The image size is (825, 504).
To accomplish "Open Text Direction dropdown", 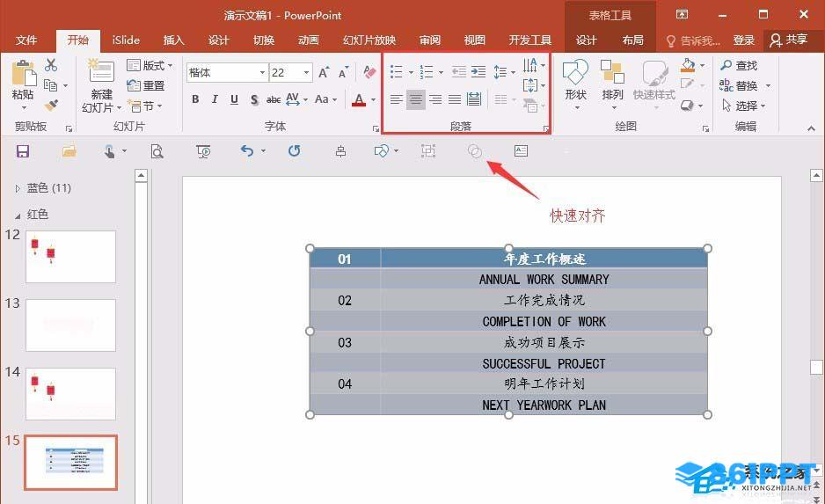I will 534,65.
